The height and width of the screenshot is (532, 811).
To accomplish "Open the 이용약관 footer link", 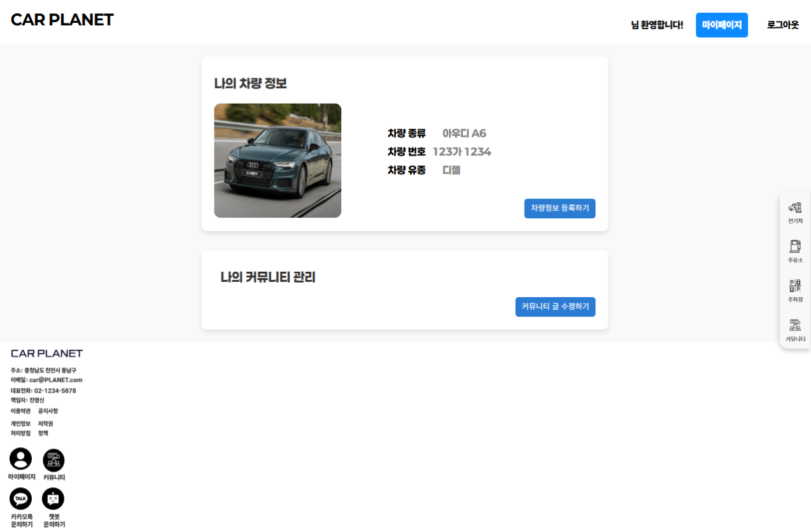I will 20,411.
